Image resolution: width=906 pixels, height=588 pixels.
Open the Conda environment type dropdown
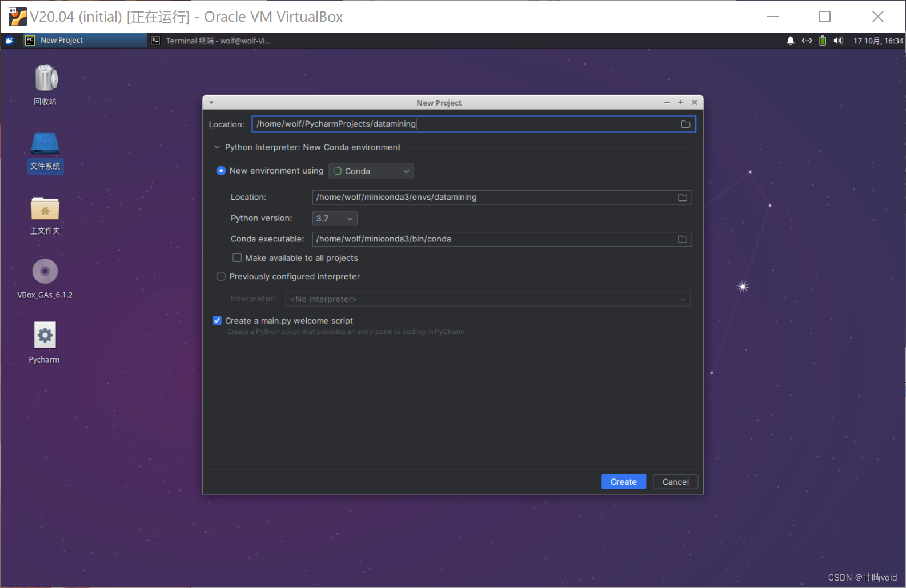pyautogui.click(x=371, y=171)
